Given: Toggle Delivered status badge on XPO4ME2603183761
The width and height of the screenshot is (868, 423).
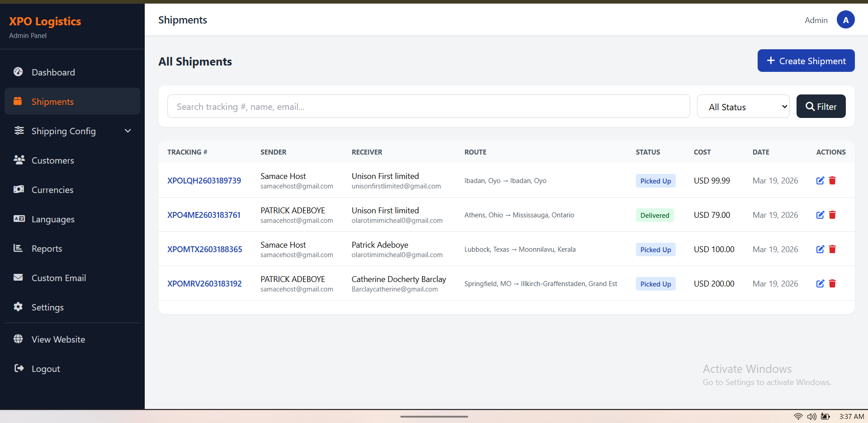Looking at the screenshot, I should tap(655, 215).
